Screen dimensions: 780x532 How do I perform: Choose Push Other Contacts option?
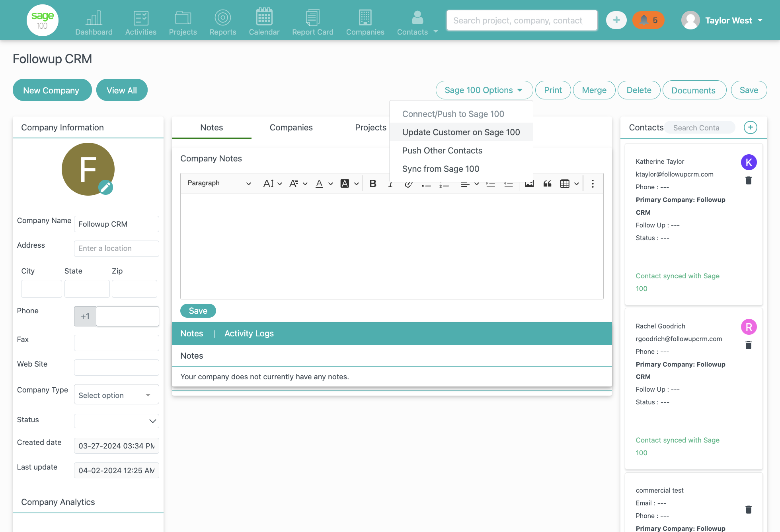click(x=461, y=150)
